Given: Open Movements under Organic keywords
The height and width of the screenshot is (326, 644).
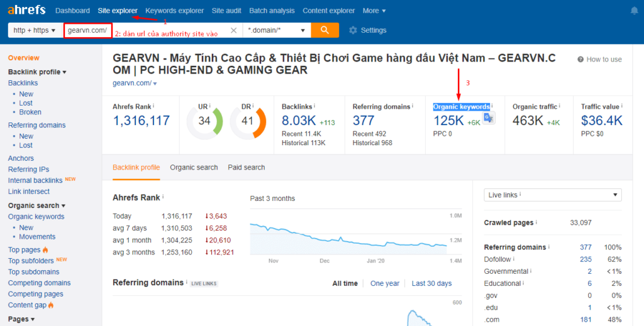Looking at the screenshot, I should click(x=37, y=237).
